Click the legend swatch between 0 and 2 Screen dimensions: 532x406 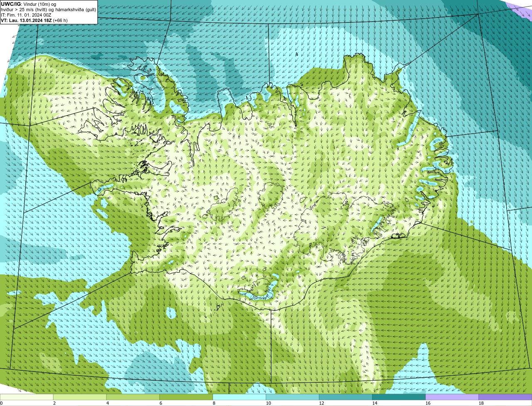[x=27, y=397]
